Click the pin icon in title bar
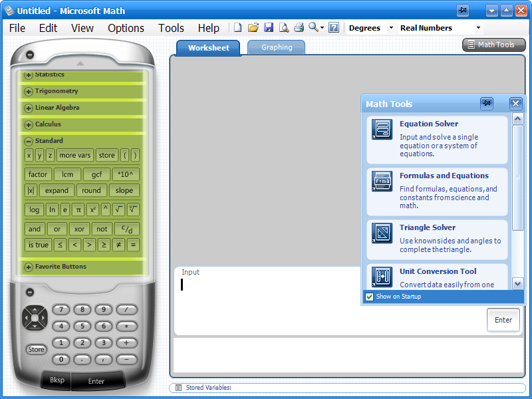 [x=463, y=11]
